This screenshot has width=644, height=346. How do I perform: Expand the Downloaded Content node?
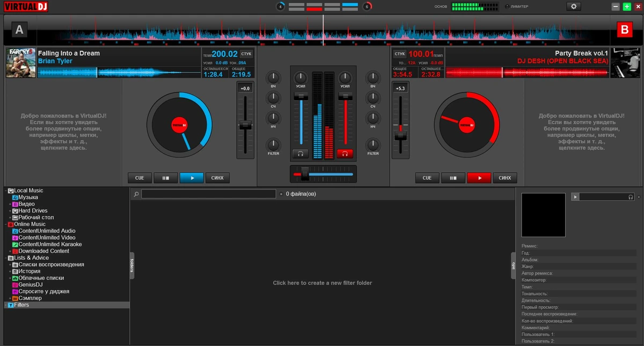[x=10, y=251]
